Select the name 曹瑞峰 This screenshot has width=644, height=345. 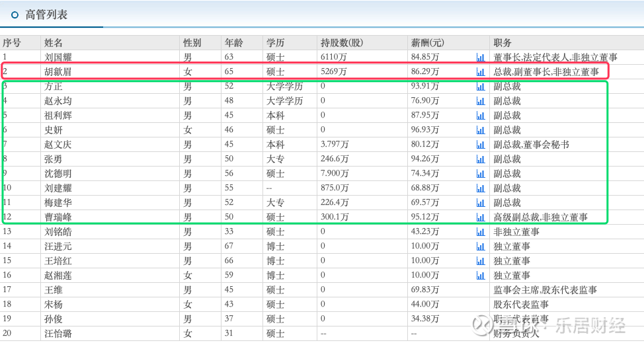[x=58, y=217]
